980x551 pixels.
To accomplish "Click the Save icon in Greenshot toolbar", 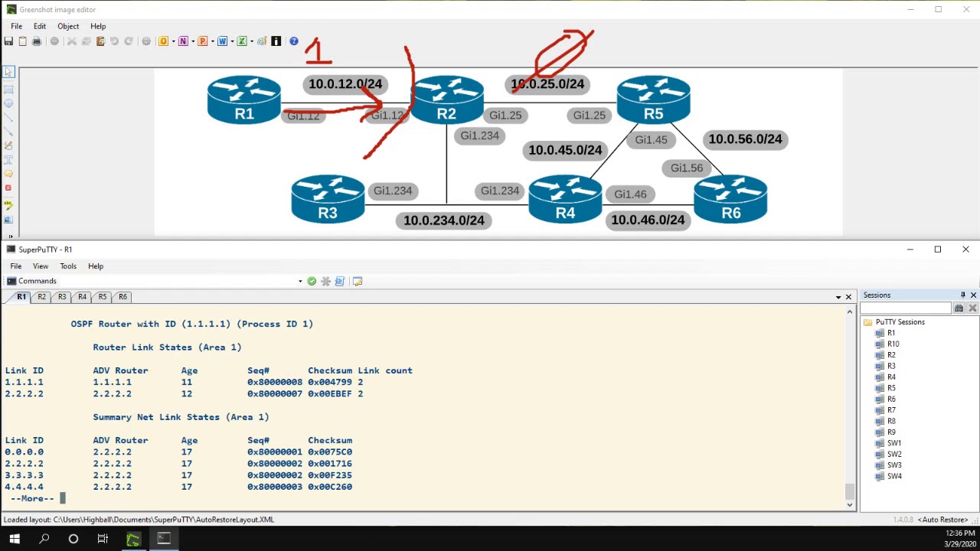I will click(x=8, y=41).
